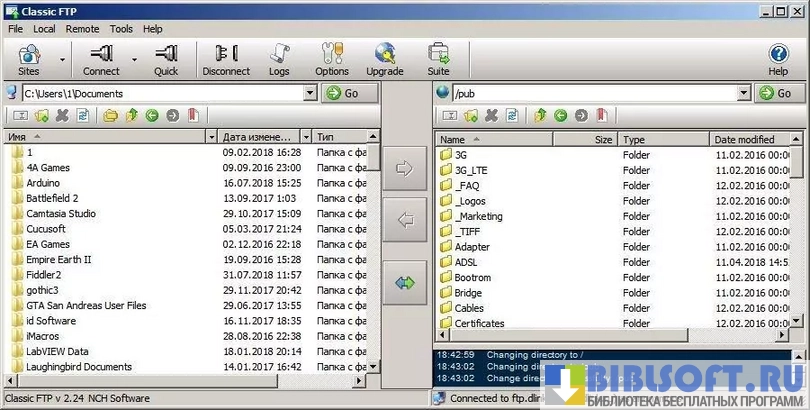Click the synchronize folders double-arrow button

tap(405, 283)
